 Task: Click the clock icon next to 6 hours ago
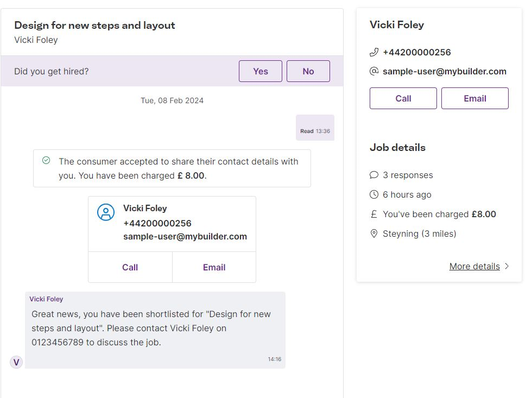tap(374, 194)
